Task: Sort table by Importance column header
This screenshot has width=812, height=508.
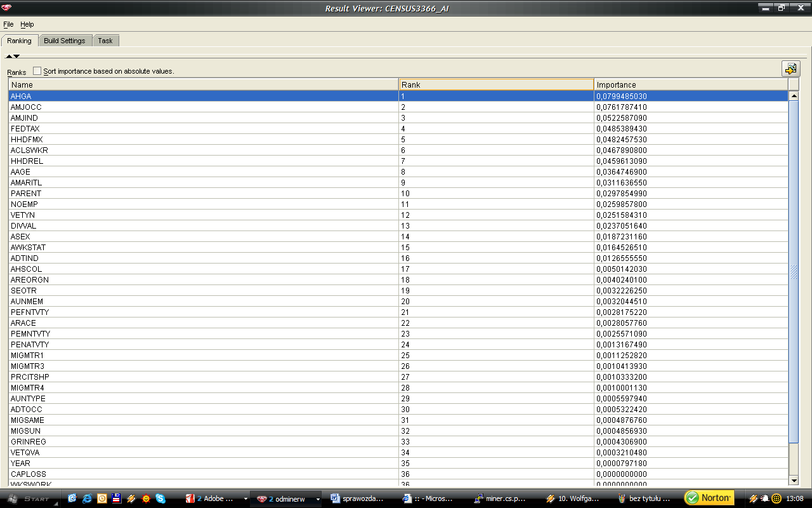Action: tap(691, 84)
